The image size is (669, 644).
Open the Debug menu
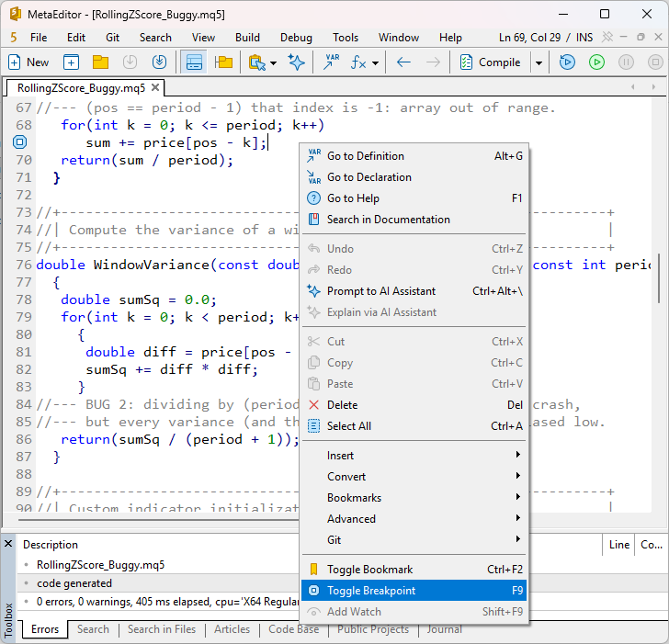pos(296,38)
